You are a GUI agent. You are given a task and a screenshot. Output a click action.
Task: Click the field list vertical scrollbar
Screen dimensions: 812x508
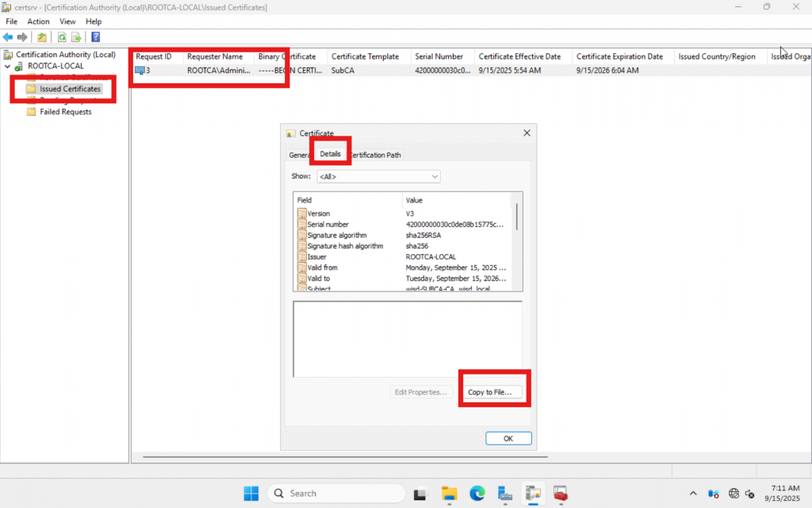click(517, 216)
